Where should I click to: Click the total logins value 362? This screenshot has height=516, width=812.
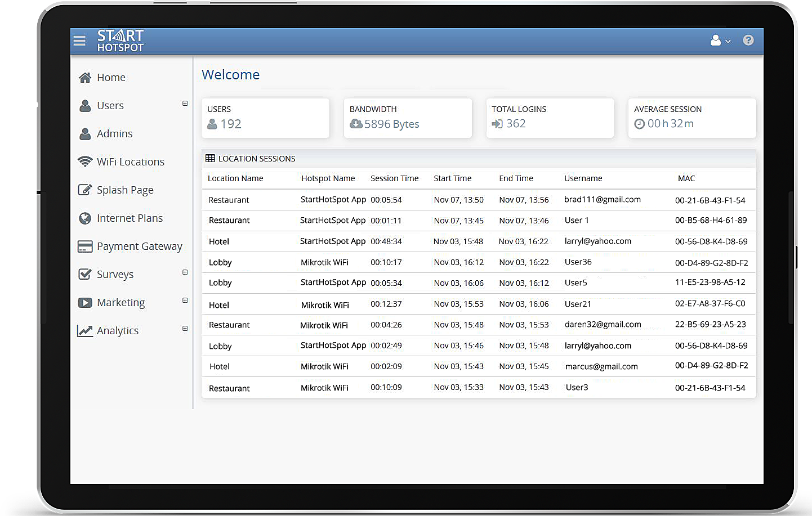(516, 124)
